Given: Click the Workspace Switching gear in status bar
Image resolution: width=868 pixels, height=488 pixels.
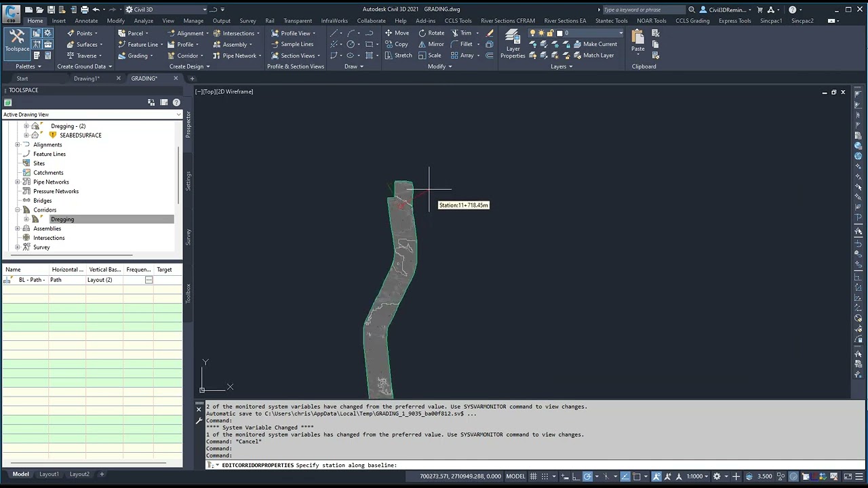Looking at the screenshot, I should tap(717, 476).
